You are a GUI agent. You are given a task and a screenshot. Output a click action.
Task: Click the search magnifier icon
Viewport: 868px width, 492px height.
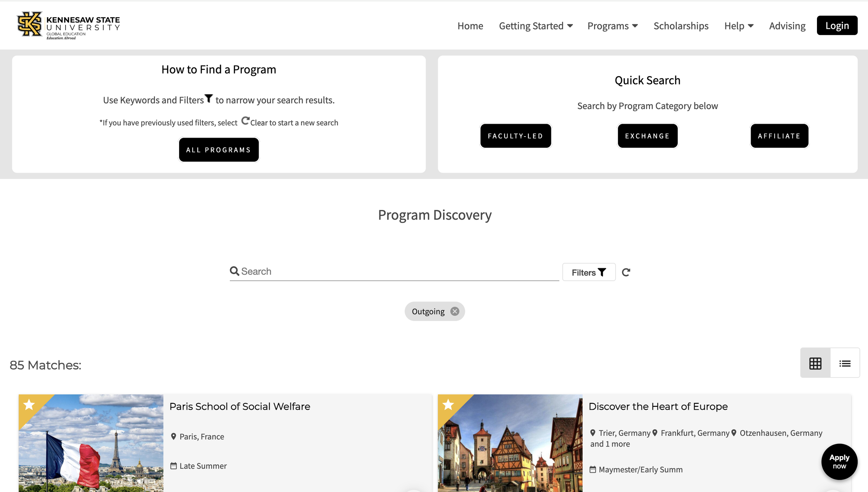(x=234, y=271)
